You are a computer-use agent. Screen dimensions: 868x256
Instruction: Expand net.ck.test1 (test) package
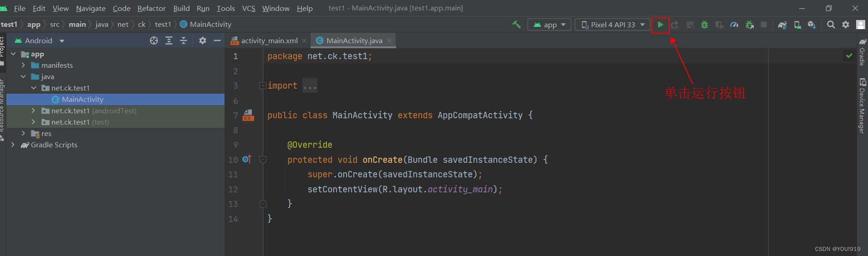(34, 122)
